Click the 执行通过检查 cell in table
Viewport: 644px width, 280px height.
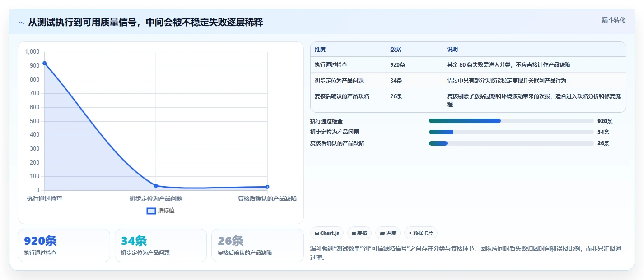pos(331,65)
